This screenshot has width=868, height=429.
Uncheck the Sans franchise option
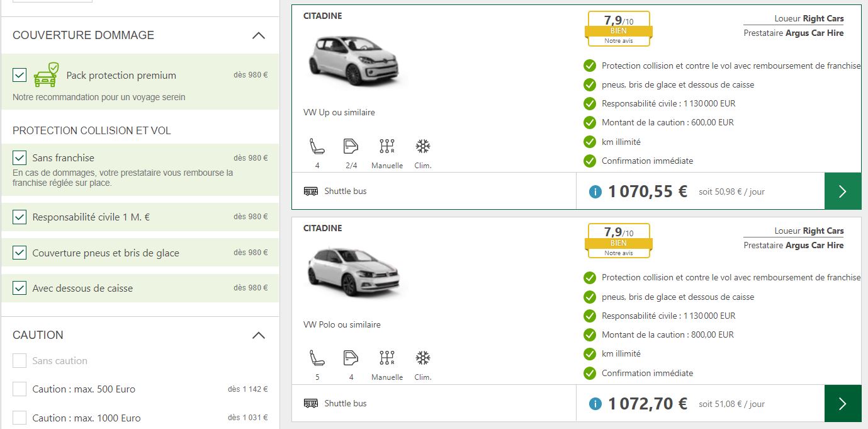[x=20, y=158]
